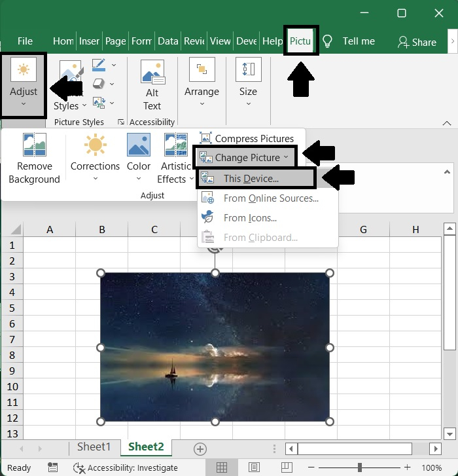
Task: Expand Picture Effects dropdown arrow
Action: click(112, 84)
